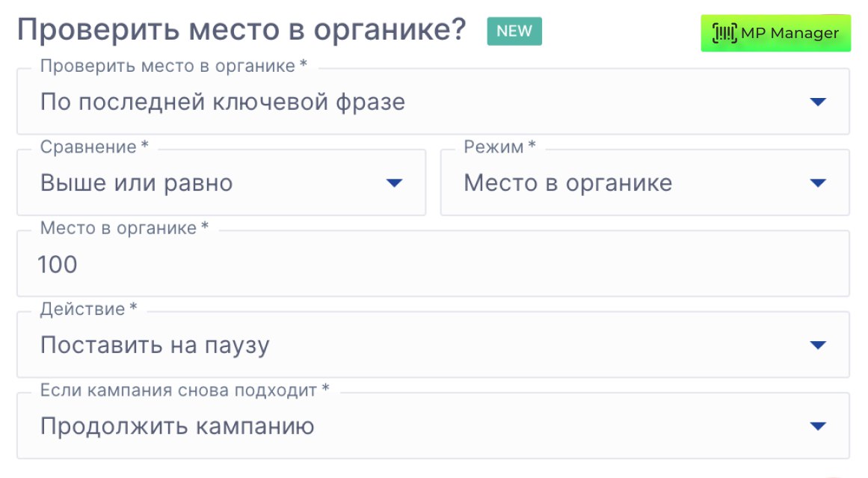This screenshot has height=478, width=868.
Task: Open the "Поставить на паузу" action selector
Action: point(155,345)
